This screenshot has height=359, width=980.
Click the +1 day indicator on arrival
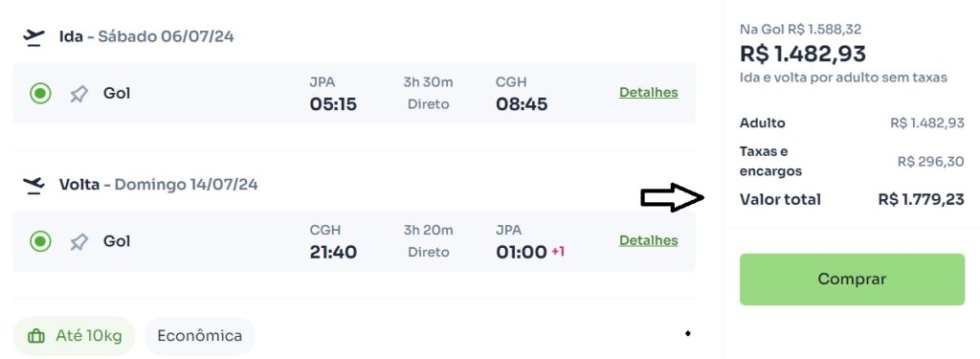[x=558, y=252]
